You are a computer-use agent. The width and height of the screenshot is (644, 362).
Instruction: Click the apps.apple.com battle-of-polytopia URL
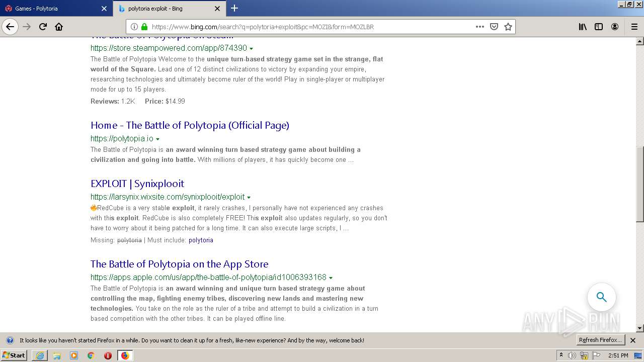click(208, 278)
